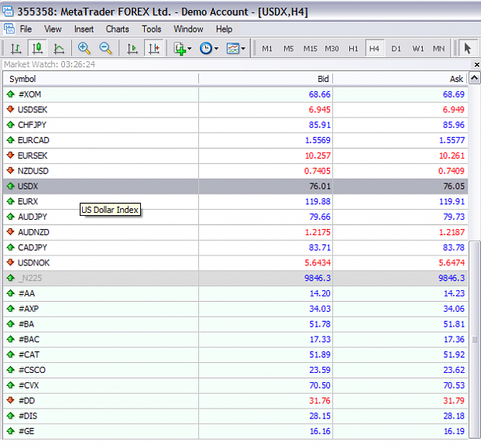Open the View menu
The height and width of the screenshot is (448, 484).
[53, 29]
